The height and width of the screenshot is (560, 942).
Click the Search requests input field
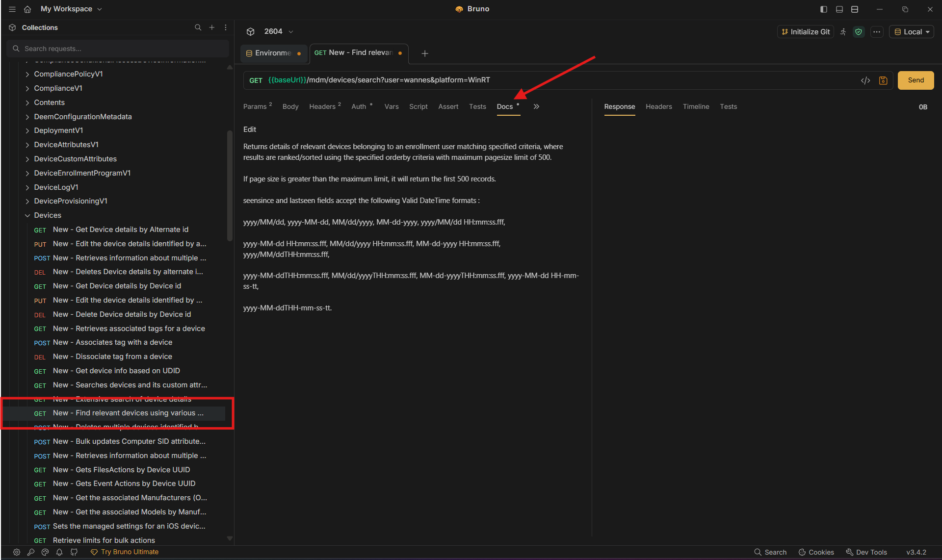click(x=118, y=49)
